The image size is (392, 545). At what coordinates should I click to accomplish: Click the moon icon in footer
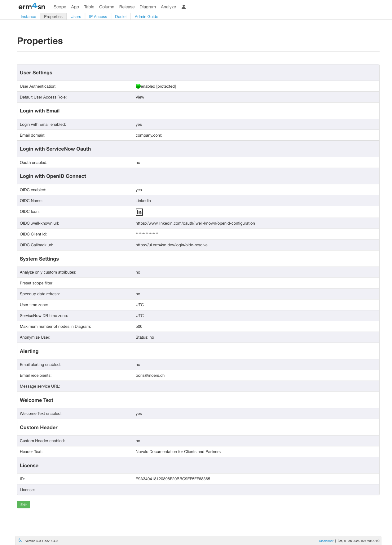pos(20,540)
